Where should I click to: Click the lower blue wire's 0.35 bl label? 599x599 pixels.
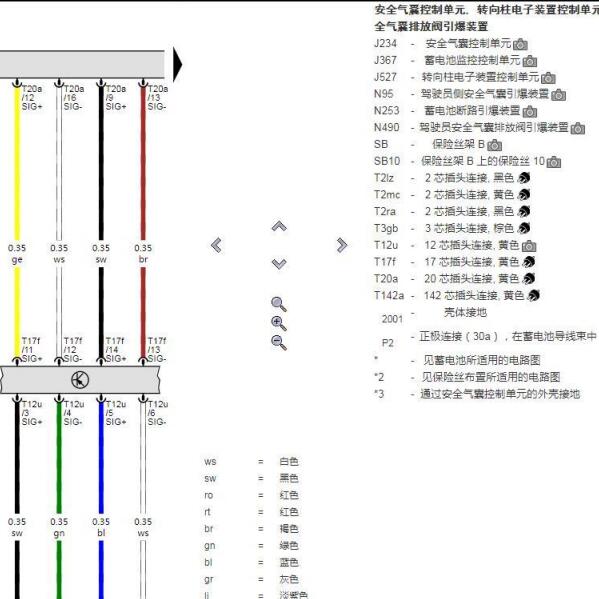tap(101, 527)
